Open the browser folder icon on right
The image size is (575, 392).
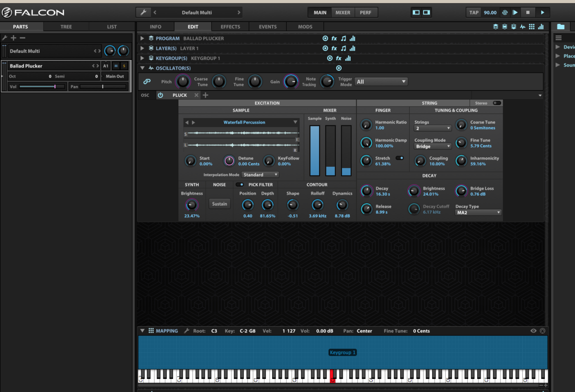pyautogui.click(x=561, y=27)
